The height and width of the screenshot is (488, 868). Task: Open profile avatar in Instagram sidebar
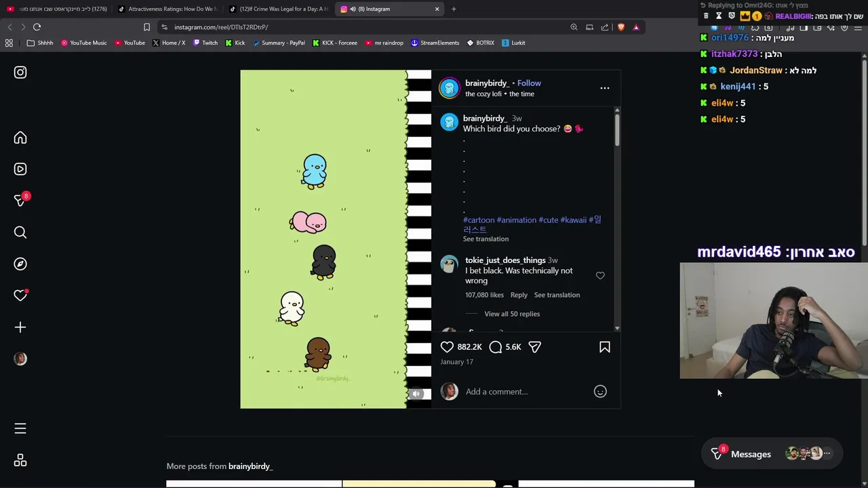click(20, 359)
